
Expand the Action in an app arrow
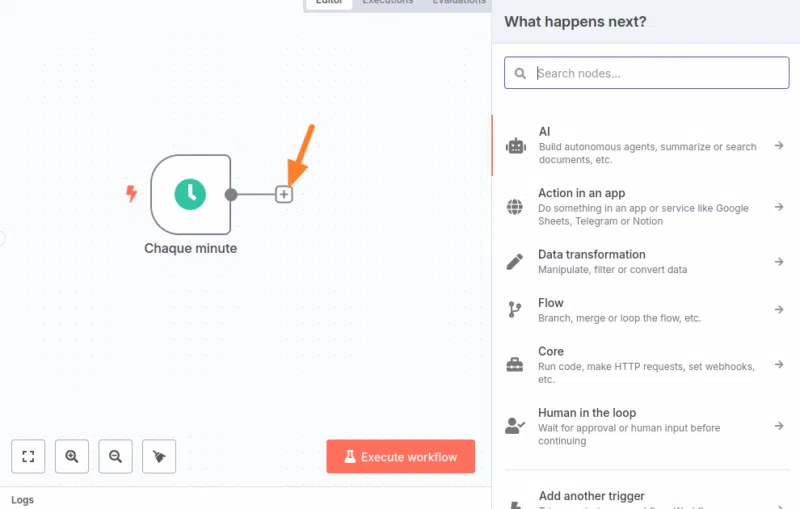778,207
